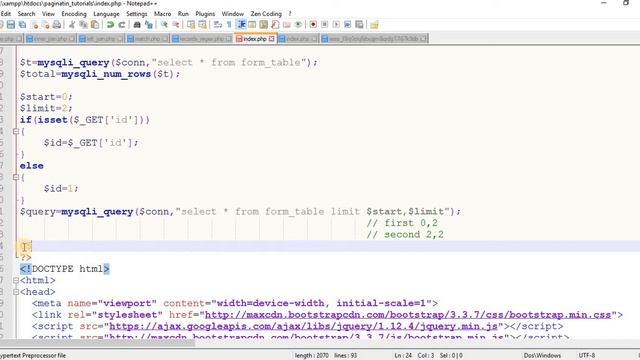Open the Window menu

point(233,14)
